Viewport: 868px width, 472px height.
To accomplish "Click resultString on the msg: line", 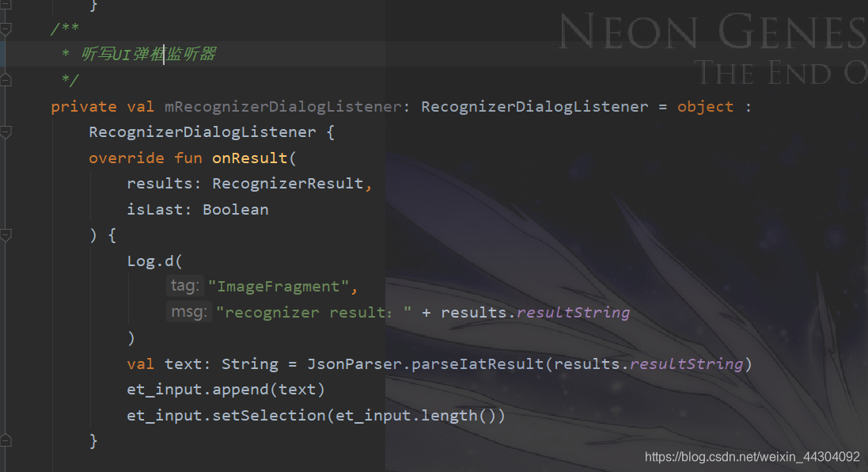I will 574,313.
